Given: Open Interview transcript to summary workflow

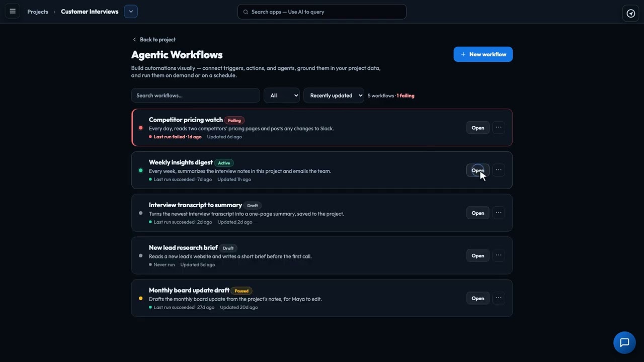Looking at the screenshot, I should click(477, 213).
